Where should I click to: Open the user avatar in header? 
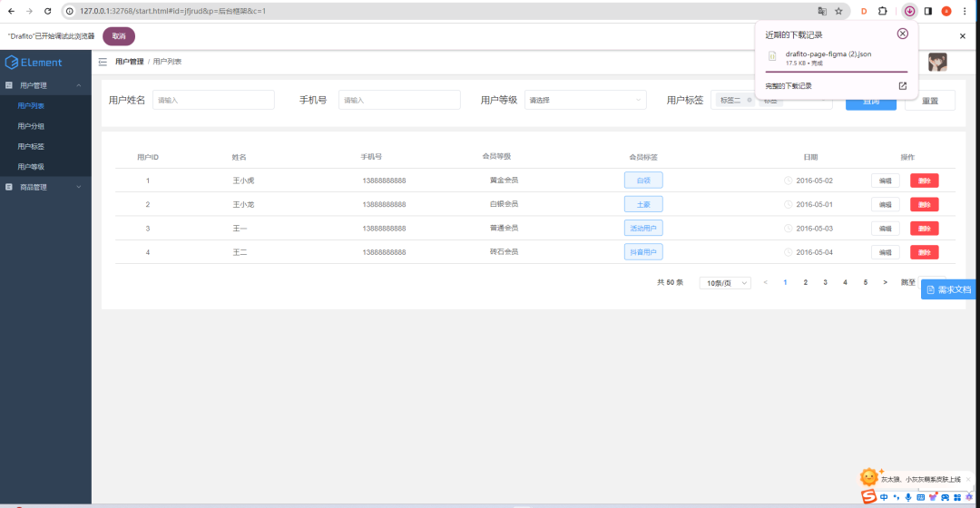click(937, 62)
